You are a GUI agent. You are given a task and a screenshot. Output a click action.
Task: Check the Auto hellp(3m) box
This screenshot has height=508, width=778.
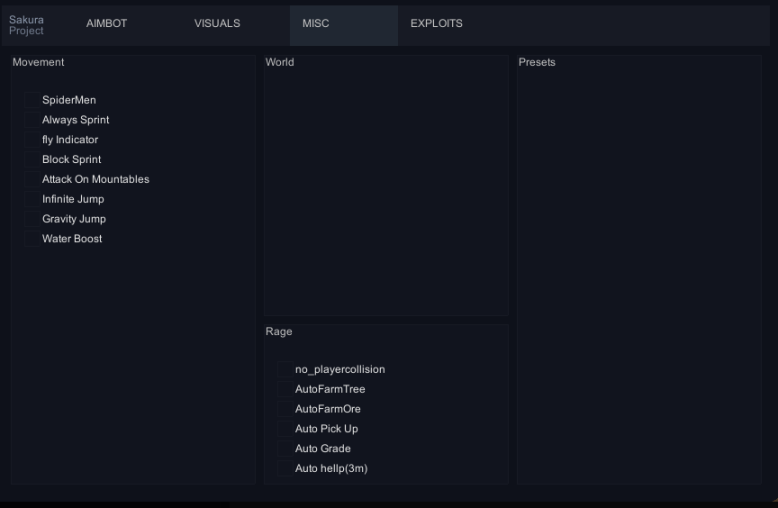(285, 468)
